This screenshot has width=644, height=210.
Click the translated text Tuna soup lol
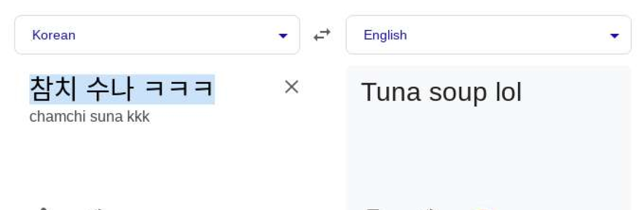tap(442, 92)
